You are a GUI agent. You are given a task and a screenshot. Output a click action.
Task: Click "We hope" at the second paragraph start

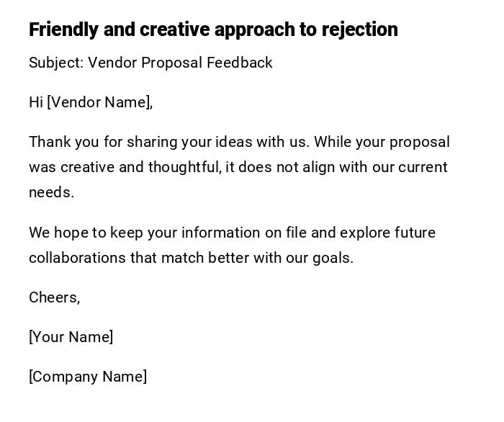[x=57, y=233]
